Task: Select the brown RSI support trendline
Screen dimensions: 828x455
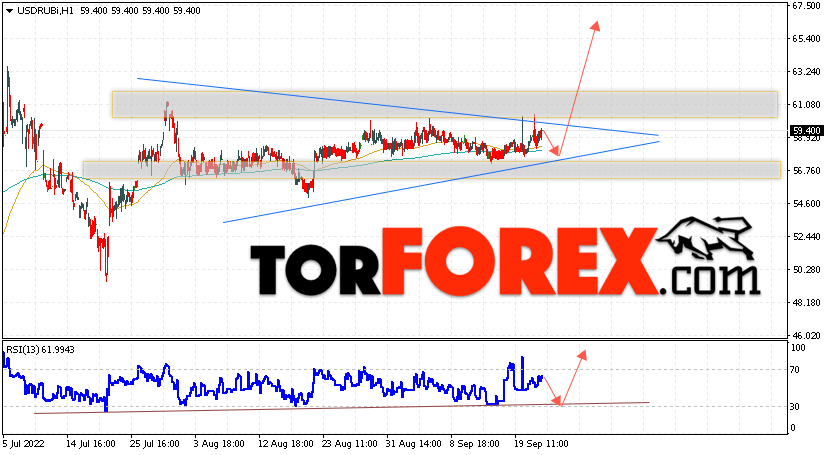Action: pyautogui.click(x=342, y=408)
